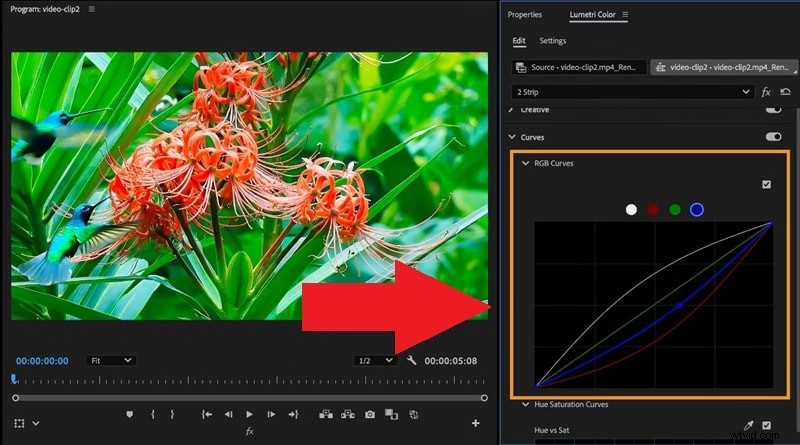The width and height of the screenshot is (800, 445).
Task: Select the blue curve channel
Action: [x=697, y=210]
